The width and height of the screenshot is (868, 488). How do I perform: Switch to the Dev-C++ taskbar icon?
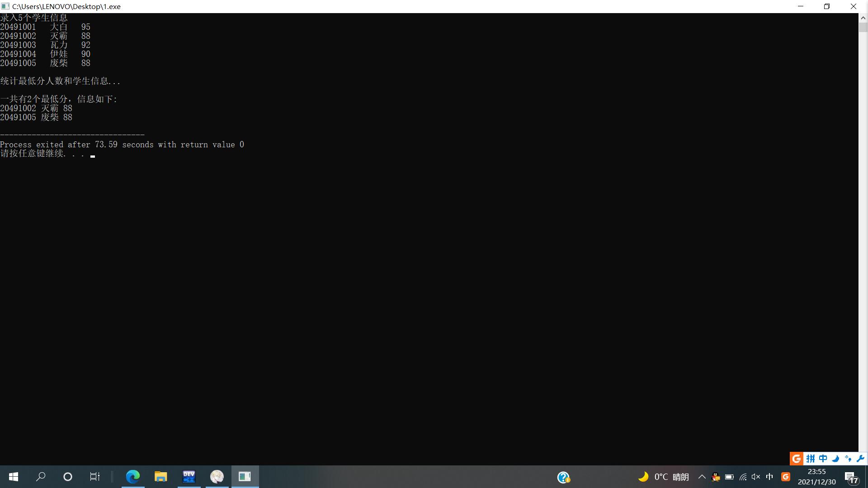[189, 477]
